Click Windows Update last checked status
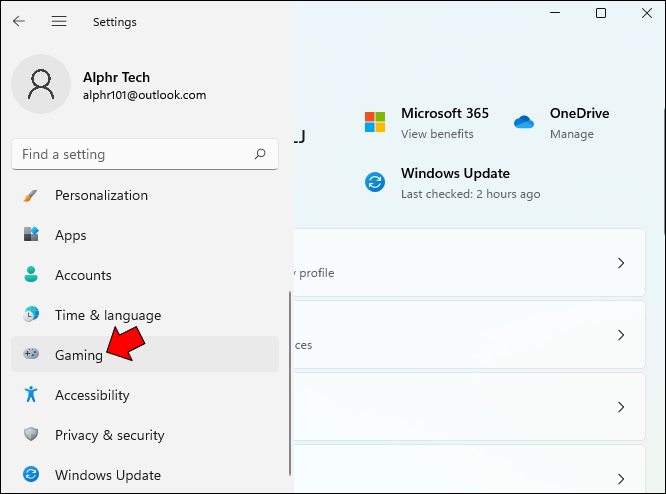The width and height of the screenshot is (666, 494). (471, 194)
